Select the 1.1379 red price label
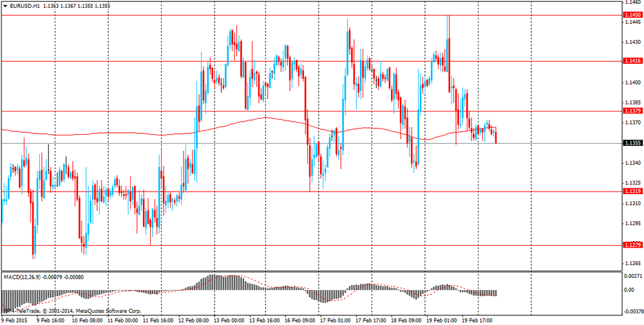This screenshot has height=325, width=644. pos(632,111)
